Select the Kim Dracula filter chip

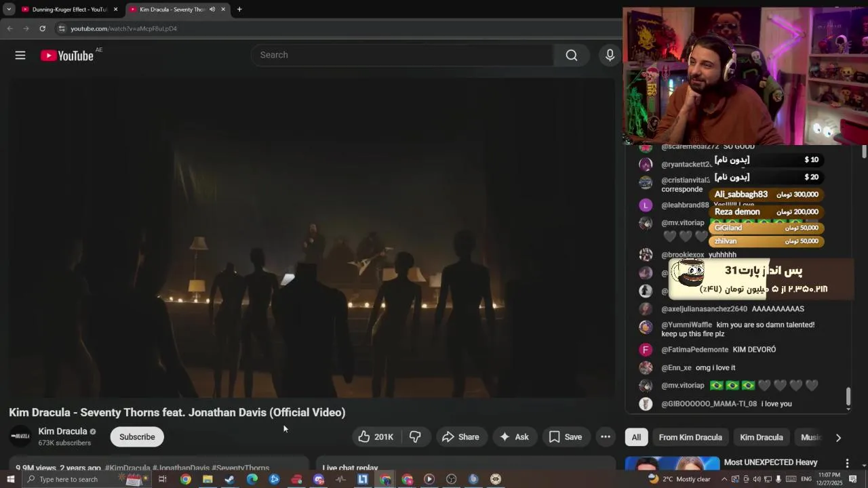(762, 437)
